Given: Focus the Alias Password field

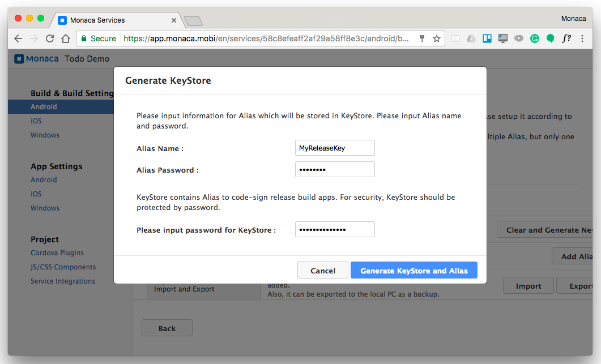Looking at the screenshot, I should (335, 169).
